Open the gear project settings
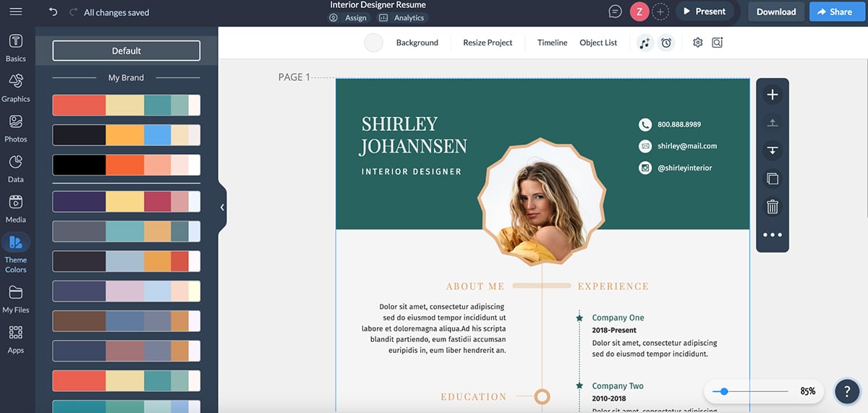 (697, 43)
